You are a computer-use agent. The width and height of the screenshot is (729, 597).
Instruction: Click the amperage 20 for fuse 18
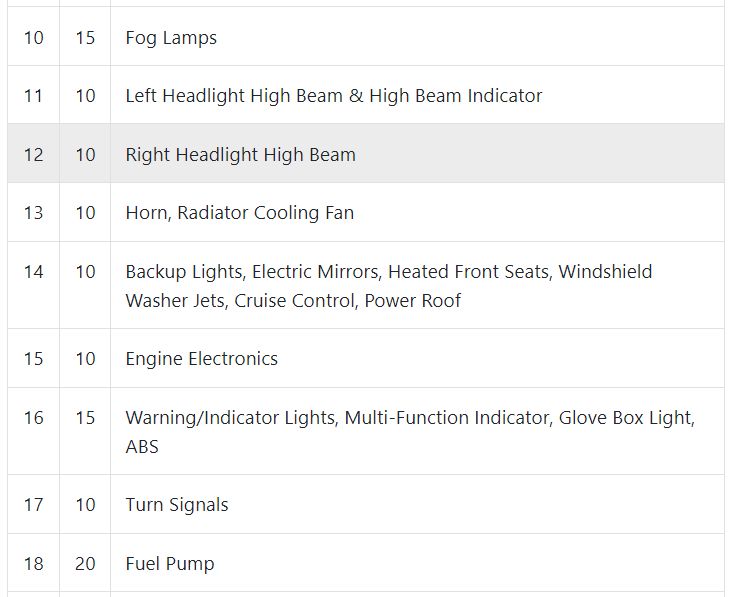[85, 564]
